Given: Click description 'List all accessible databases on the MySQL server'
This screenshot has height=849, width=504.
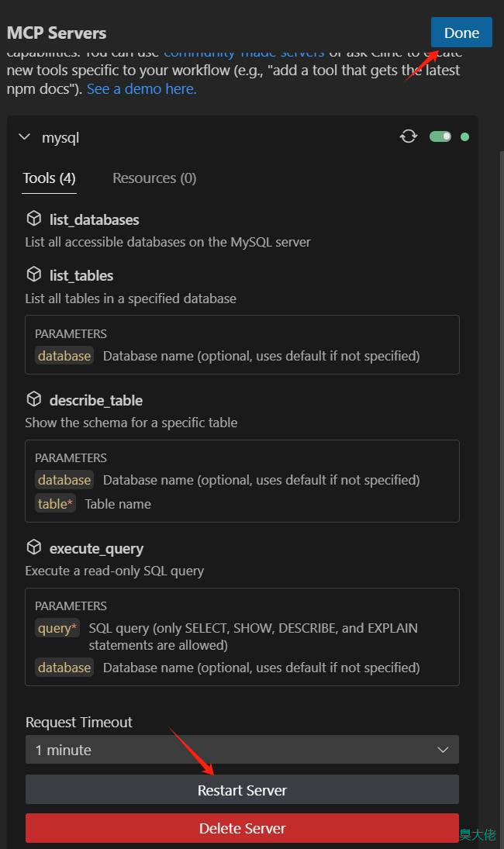Looking at the screenshot, I should [x=167, y=242].
